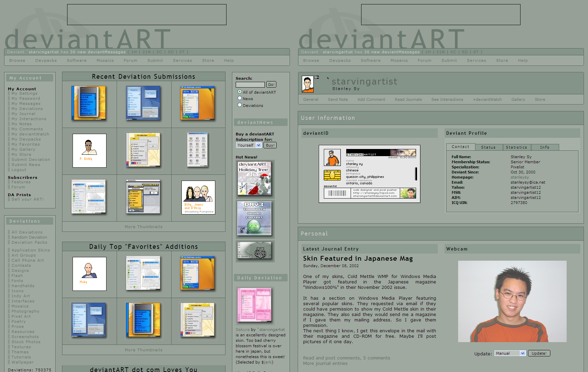Open 'Gallery' in profile menu
The width and height of the screenshot is (588, 372).
coord(518,99)
